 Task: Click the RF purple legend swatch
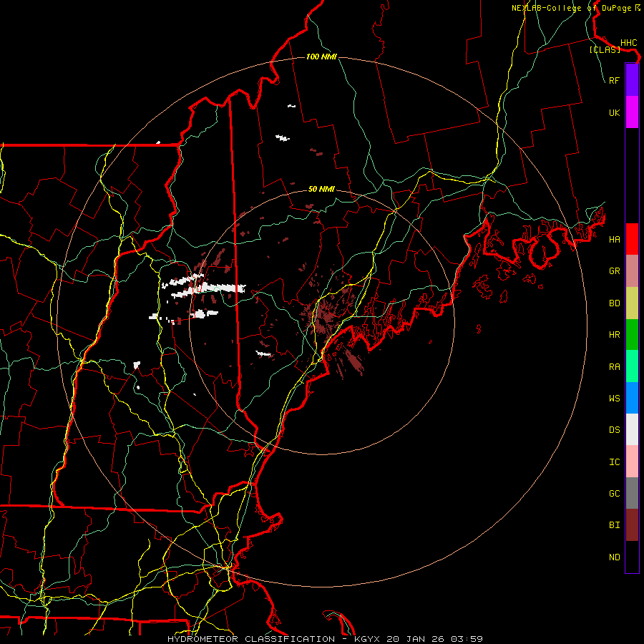632,80
